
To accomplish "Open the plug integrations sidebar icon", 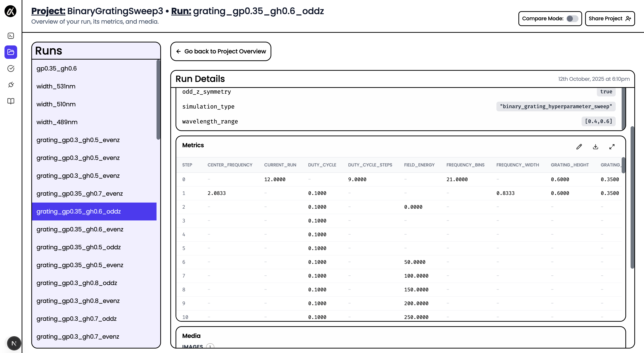I will [x=11, y=85].
